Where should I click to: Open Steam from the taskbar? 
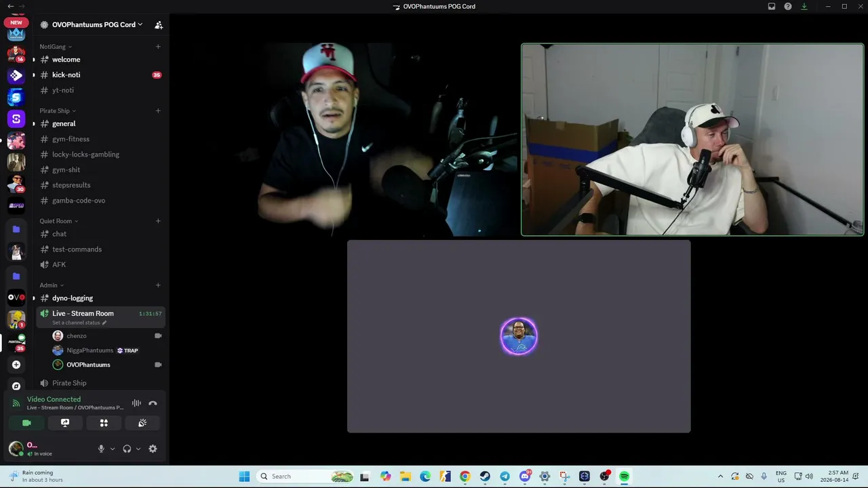[485, 476]
